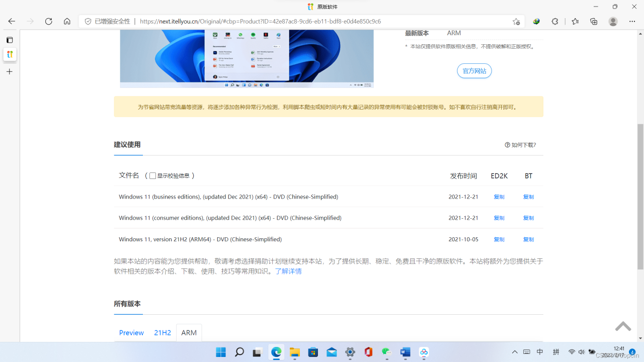Select the itellyou tab in vertical tabs
Screen dimensions: 644x362
[x=10, y=54]
